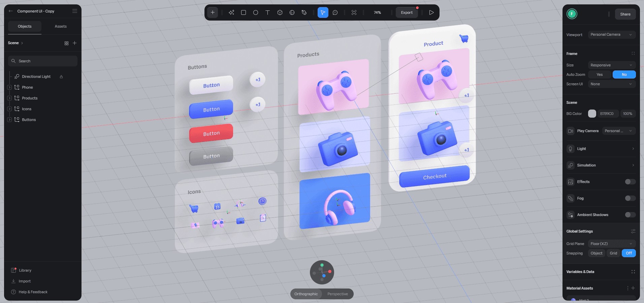Select the Ellipse shape tool
Image resolution: width=644 pixels, height=303 pixels.
(x=256, y=12)
